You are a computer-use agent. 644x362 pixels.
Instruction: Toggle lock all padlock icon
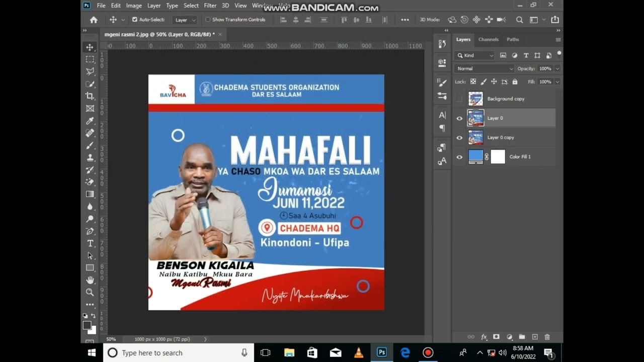(x=515, y=81)
